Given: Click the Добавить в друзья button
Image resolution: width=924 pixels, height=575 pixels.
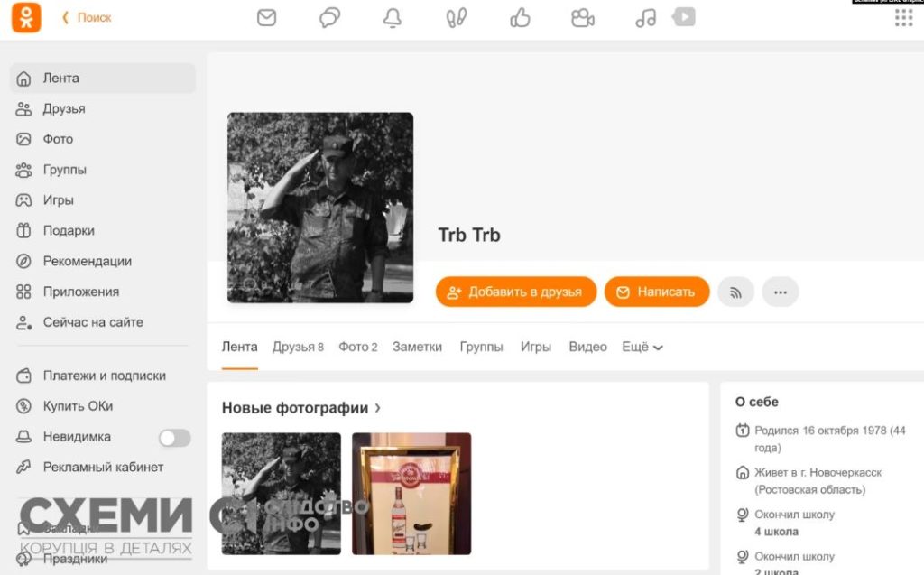Looking at the screenshot, I should (515, 292).
